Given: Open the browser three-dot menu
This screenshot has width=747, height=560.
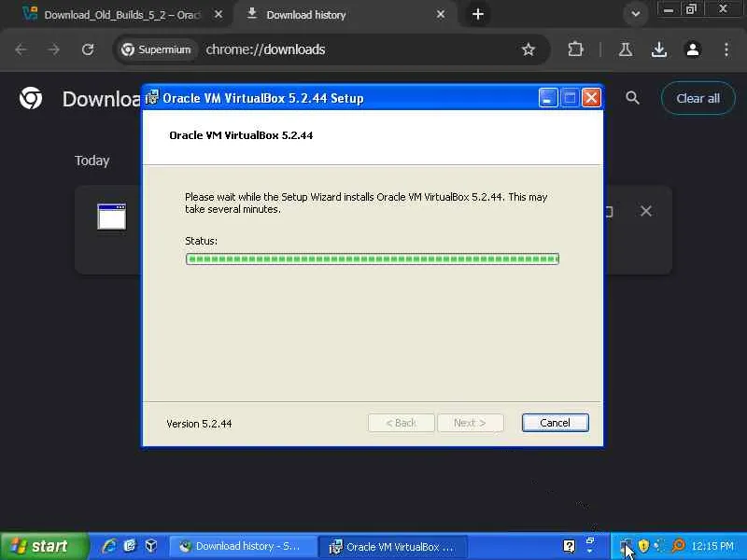Looking at the screenshot, I should [x=726, y=49].
